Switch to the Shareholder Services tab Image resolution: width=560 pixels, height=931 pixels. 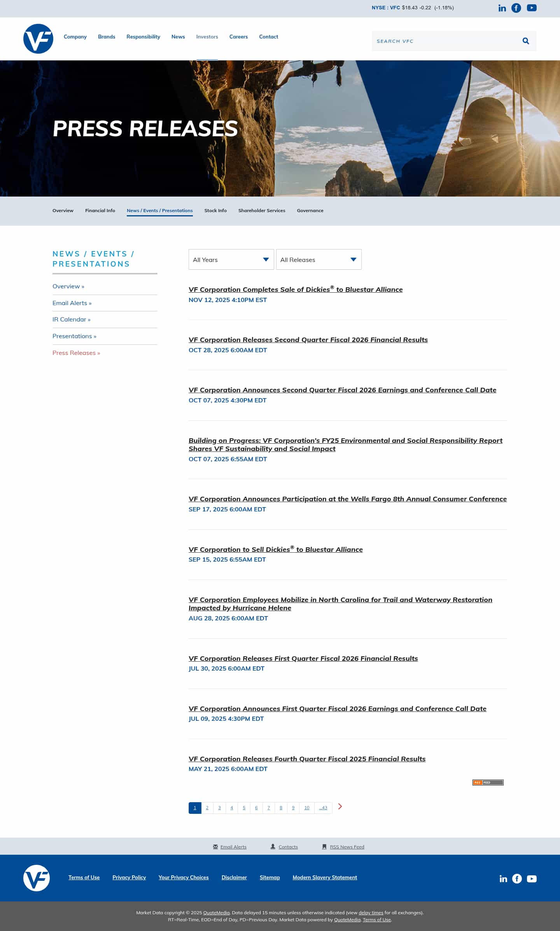point(262,211)
